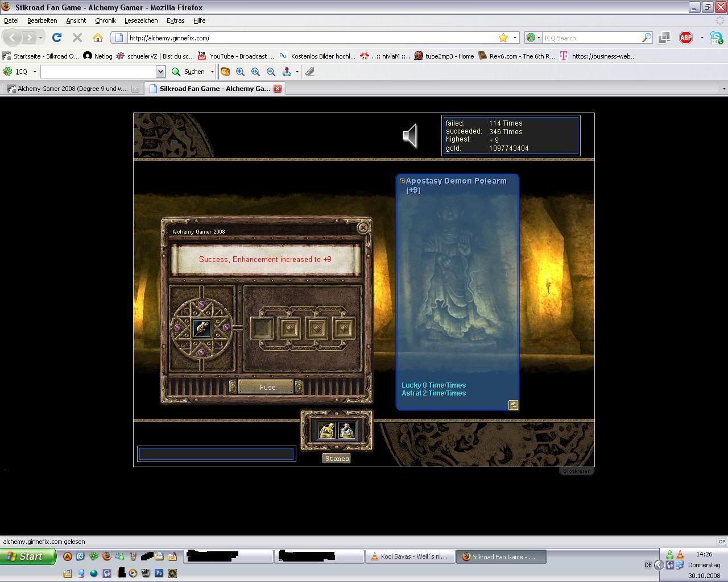
Task: Close the Alchemy Gamer 2008 window
Action: pyautogui.click(x=363, y=228)
